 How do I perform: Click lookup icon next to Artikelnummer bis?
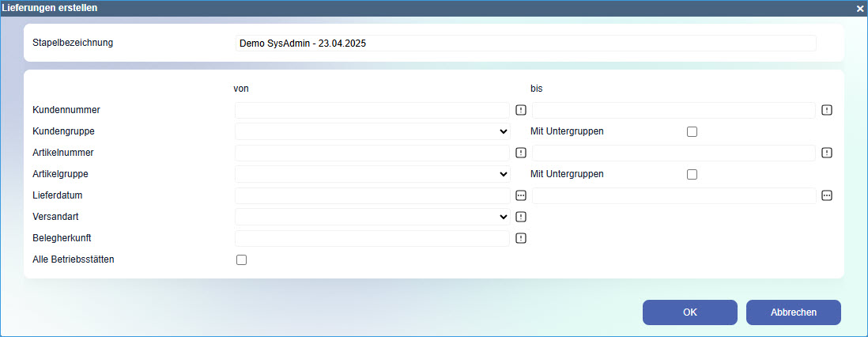[827, 153]
